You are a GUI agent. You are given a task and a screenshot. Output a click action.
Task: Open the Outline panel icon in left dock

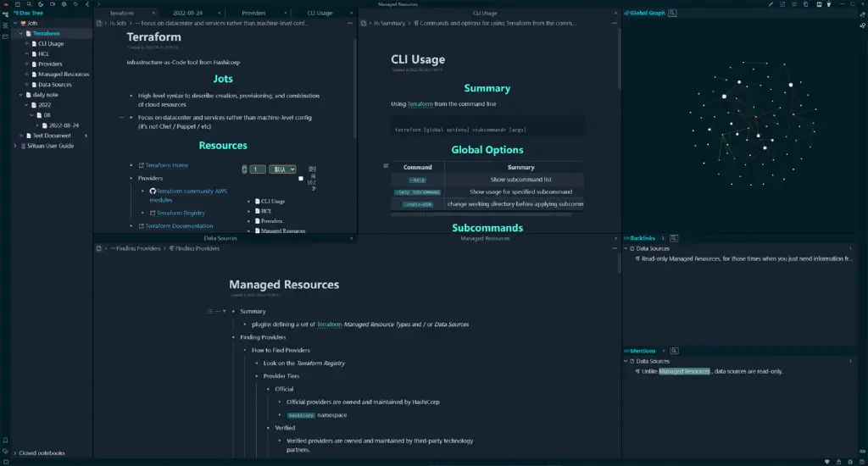pos(5,25)
